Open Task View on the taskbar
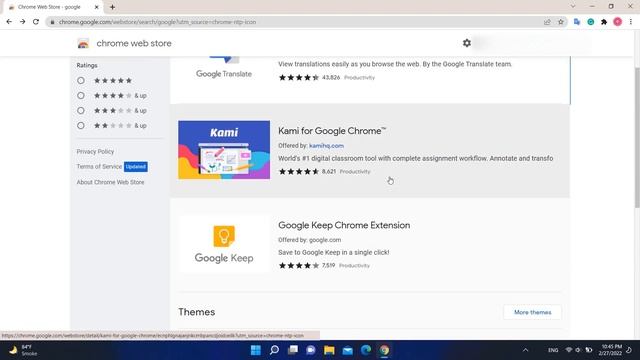The image size is (640, 360). (293, 350)
